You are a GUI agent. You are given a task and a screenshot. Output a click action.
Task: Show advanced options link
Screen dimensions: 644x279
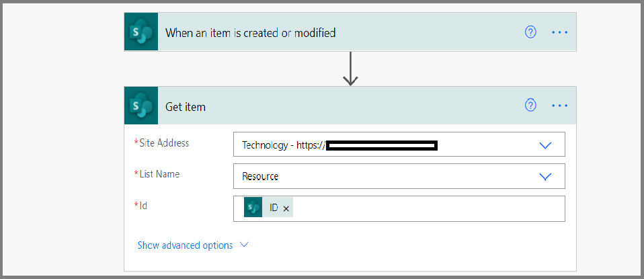tap(185, 245)
